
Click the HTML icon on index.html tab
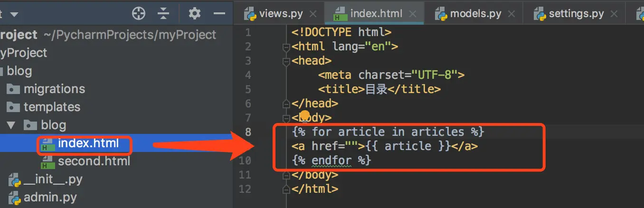click(340, 14)
